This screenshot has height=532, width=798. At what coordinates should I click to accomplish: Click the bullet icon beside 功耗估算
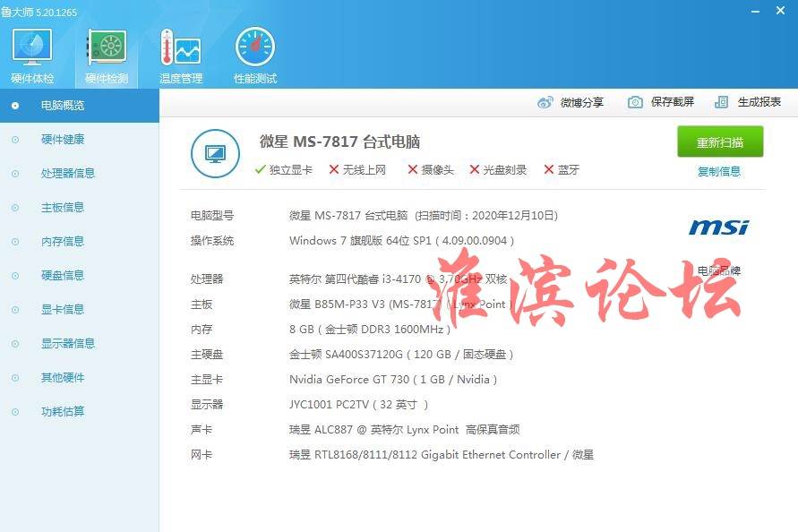tap(15, 412)
